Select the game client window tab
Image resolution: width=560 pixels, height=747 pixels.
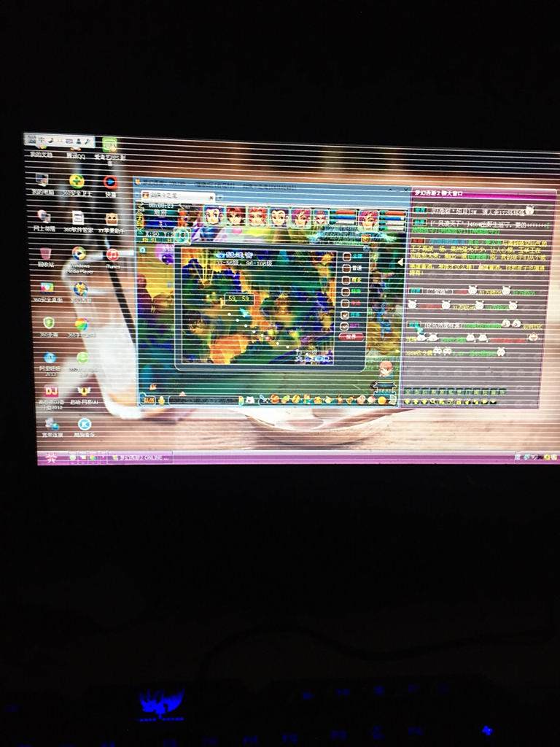[175, 196]
